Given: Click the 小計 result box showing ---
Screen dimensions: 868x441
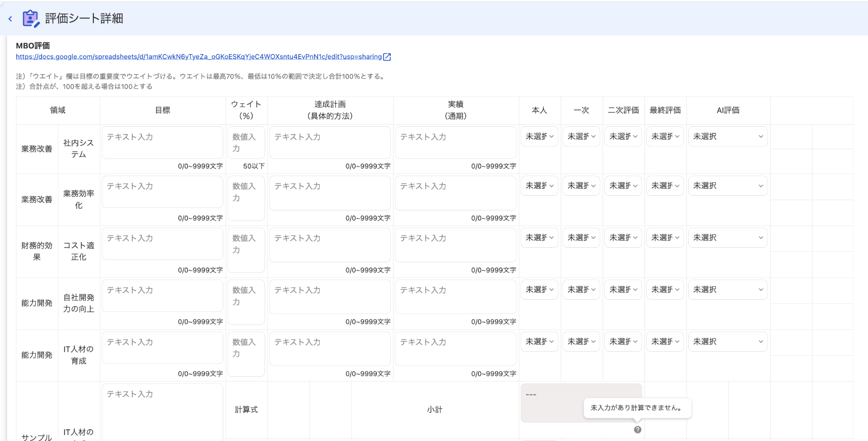Looking at the screenshot, I should coord(581,403).
